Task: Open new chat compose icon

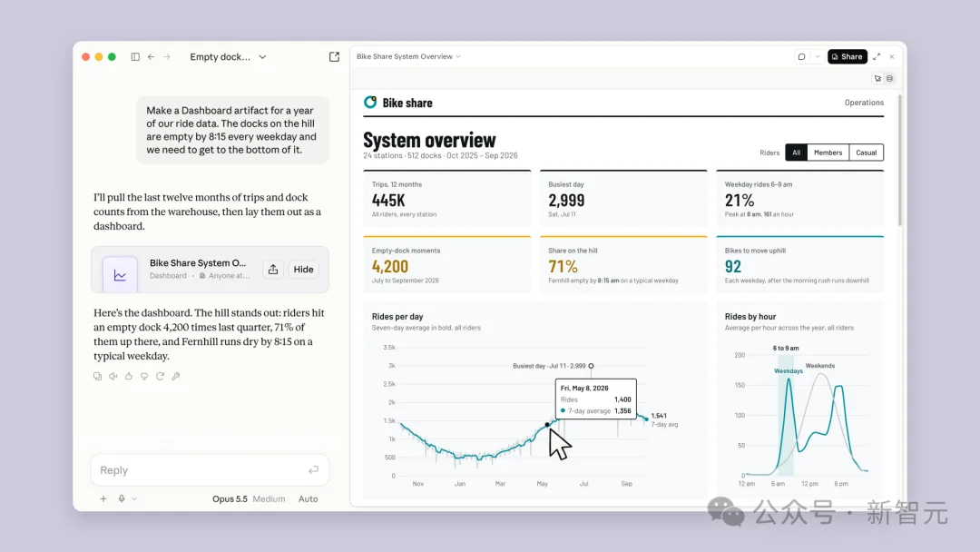Action: (334, 57)
